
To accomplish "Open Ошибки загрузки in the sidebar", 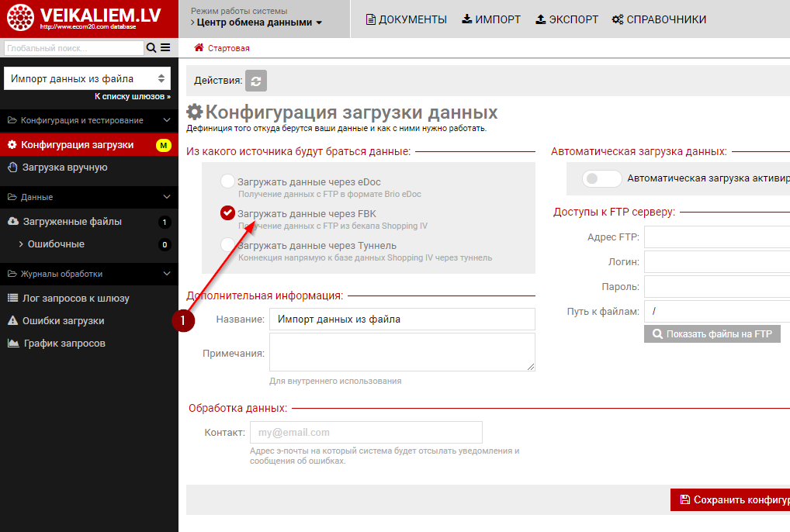I will coord(63,321).
